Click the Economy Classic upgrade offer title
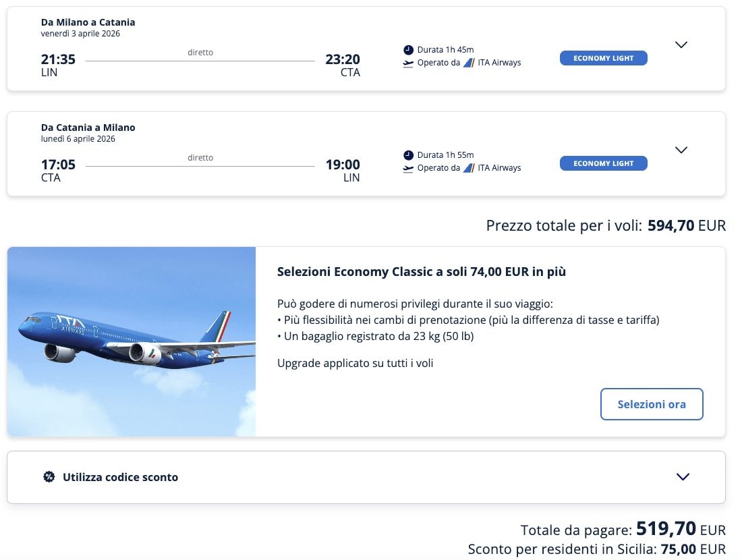The height and width of the screenshot is (560, 740). click(421, 272)
